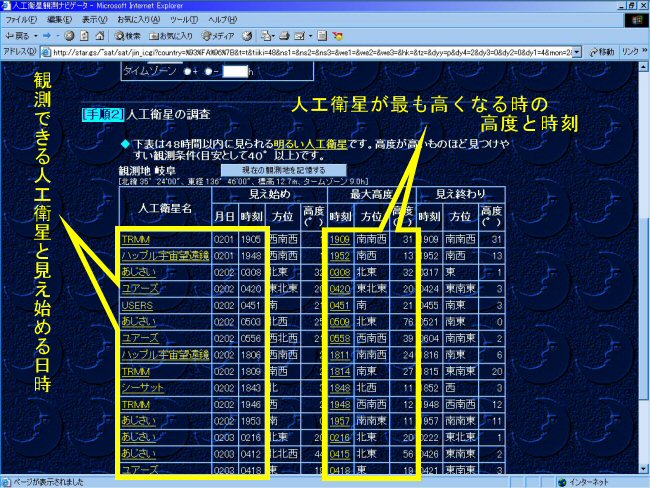Open the ツール(T) menu

(184, 19)
